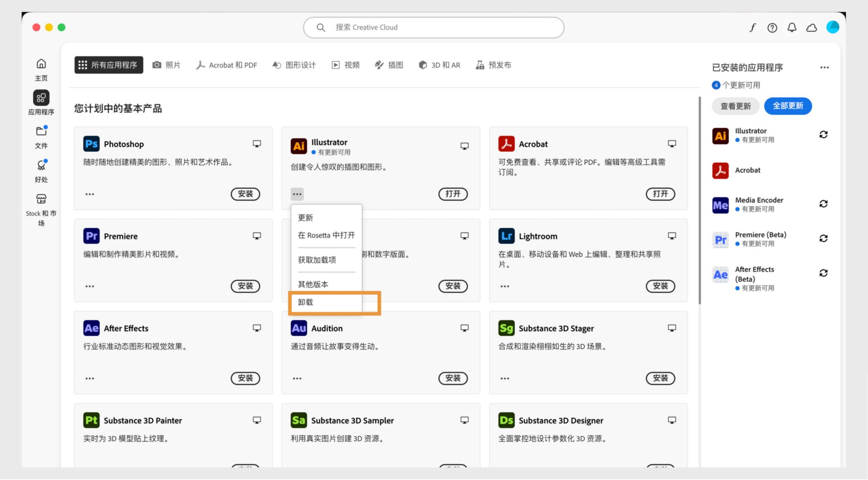
Task: Click the Substance 3D Painter icon
Action: click(91, 420)
